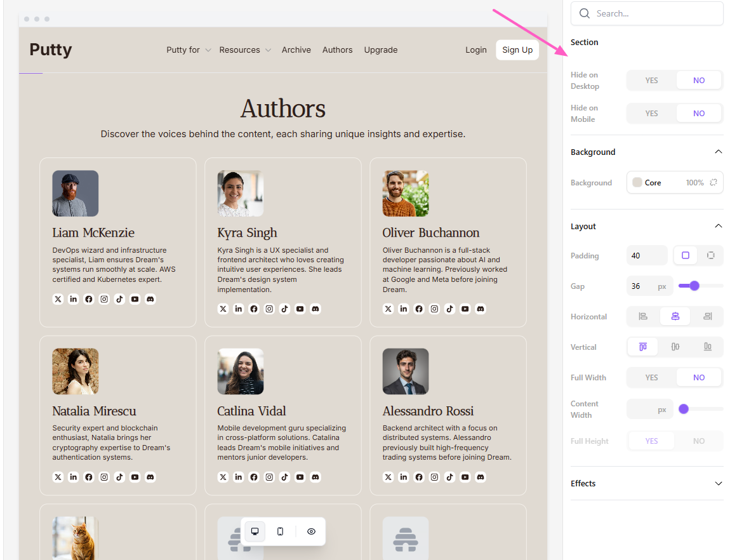Open the Archive nav item

click(296, 50)
